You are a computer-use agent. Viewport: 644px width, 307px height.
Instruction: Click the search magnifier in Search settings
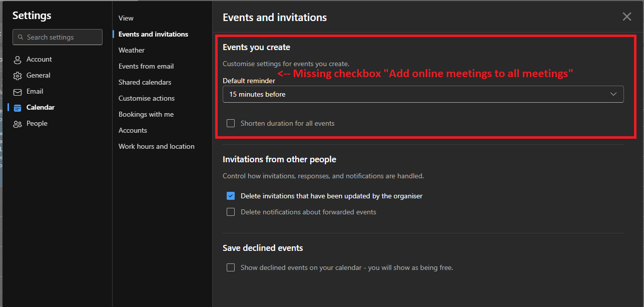[x=21, y=37]
